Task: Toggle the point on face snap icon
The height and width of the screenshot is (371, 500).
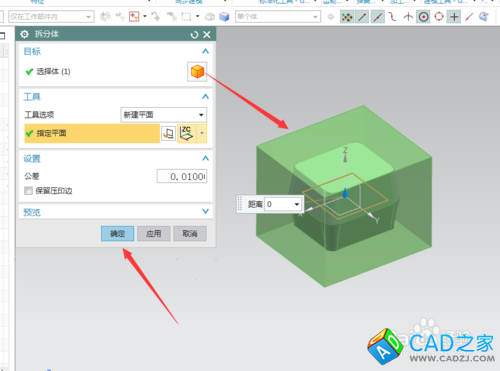Action: [x=484, y=17]
